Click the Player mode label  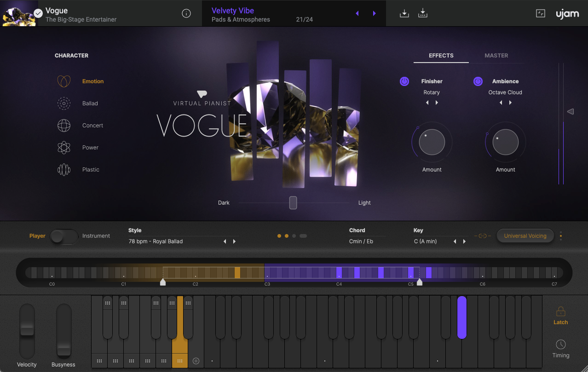(x=37, y=236)
